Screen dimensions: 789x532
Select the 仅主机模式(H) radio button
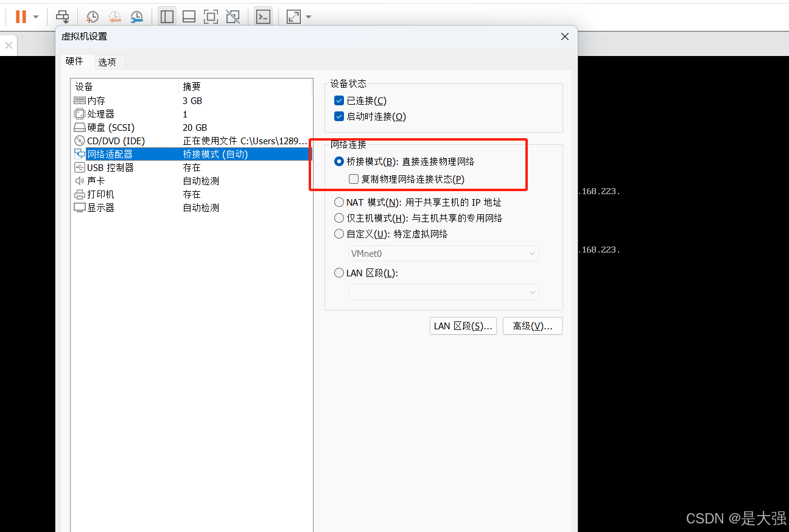339,218
